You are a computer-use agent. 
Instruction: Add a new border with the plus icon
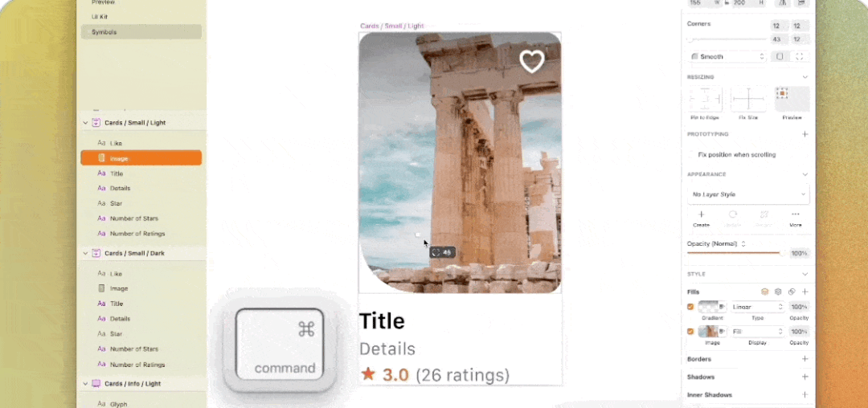pos(805,359)
